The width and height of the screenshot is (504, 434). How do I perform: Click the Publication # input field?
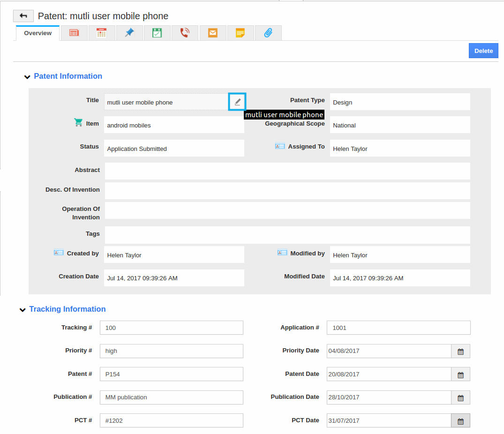pyautogui.click(x=171, y=397)
